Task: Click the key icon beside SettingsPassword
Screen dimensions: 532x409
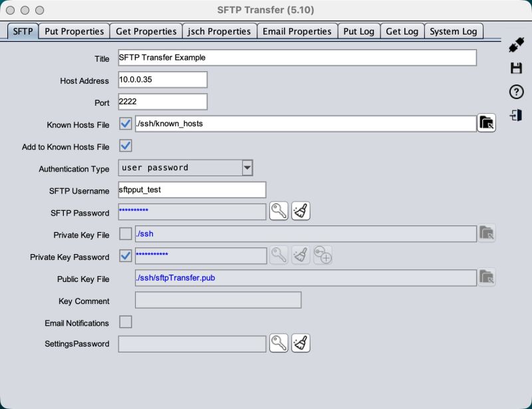Action: [279, 343]
